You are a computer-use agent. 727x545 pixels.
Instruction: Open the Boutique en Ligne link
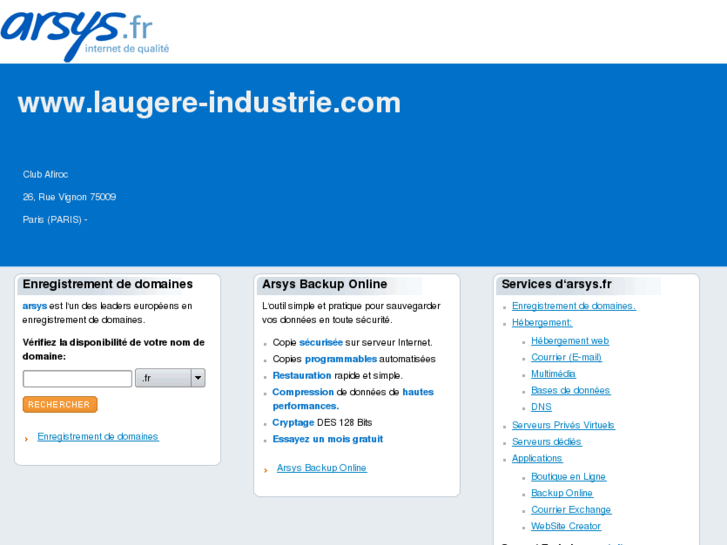tap(568, 477)
